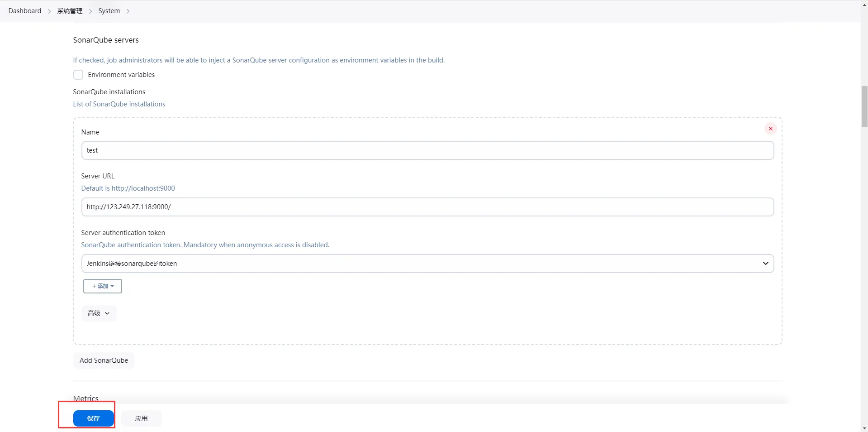This screenshot has height=432, width=868.
Task: Click the Server authentication token label
Action: (x=123, y=233)
